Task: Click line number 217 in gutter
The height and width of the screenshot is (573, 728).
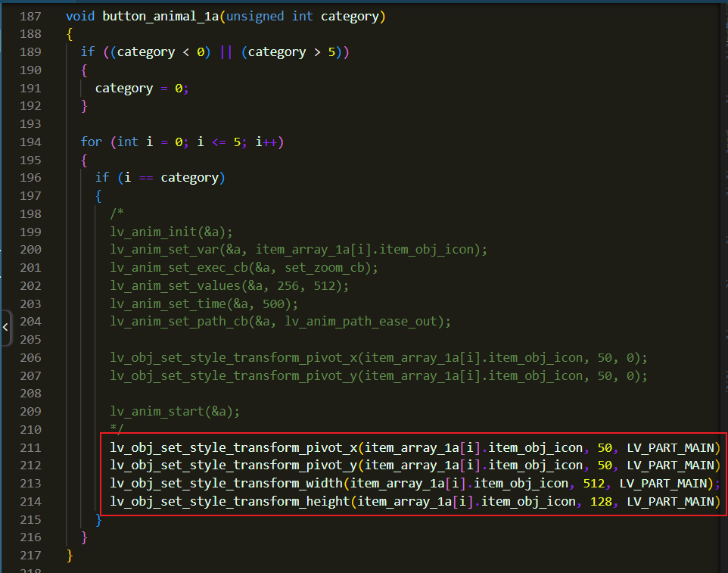Action: coord(30,556)
